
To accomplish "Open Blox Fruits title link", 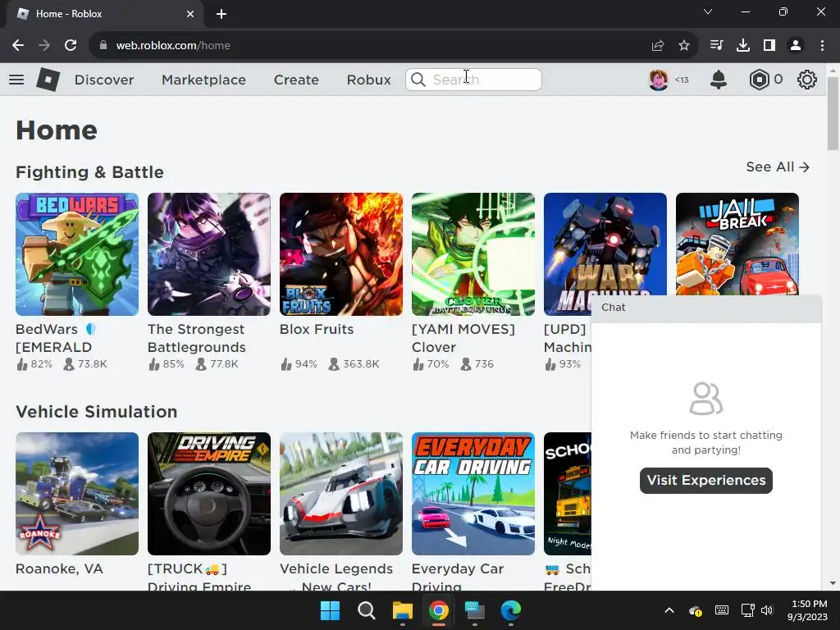I will point(317,329).
